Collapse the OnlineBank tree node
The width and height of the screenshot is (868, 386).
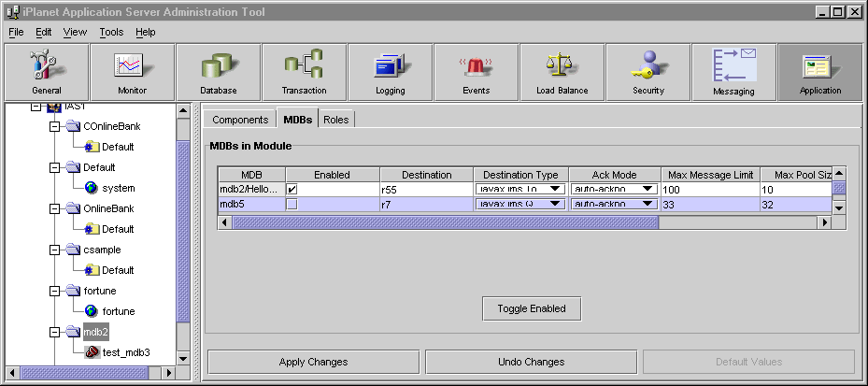(x=54, y=208)
